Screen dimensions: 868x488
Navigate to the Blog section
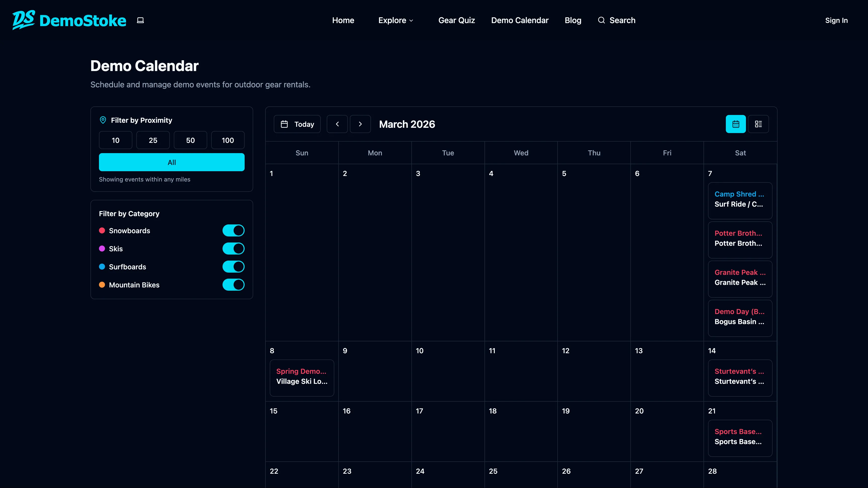pyautogui.click(x=573, y=20)
